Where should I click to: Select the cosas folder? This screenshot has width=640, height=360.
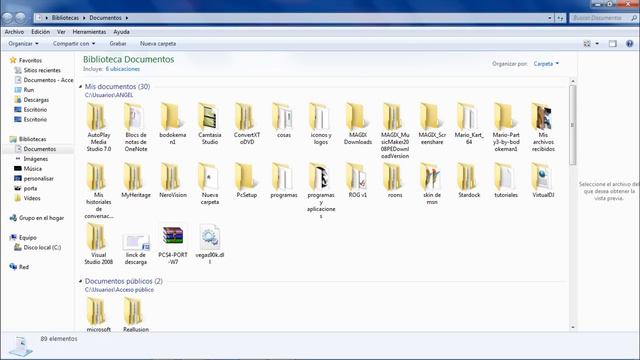(284, 120)
